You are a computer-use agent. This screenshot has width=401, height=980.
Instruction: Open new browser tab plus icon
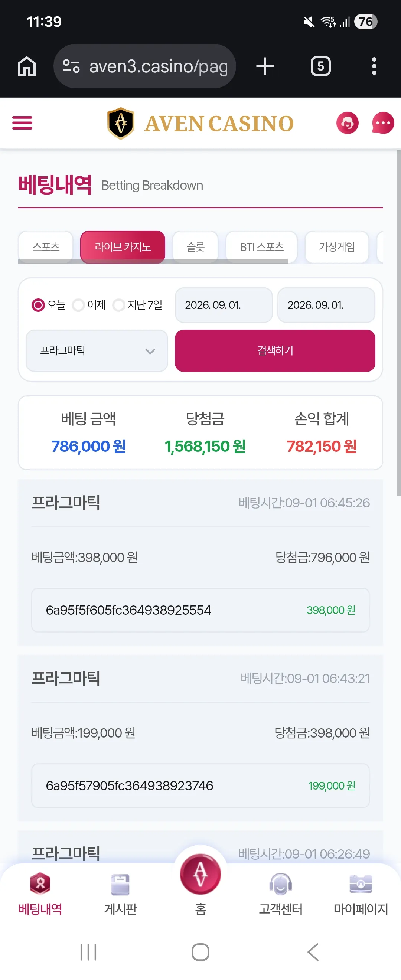(265, 66)
